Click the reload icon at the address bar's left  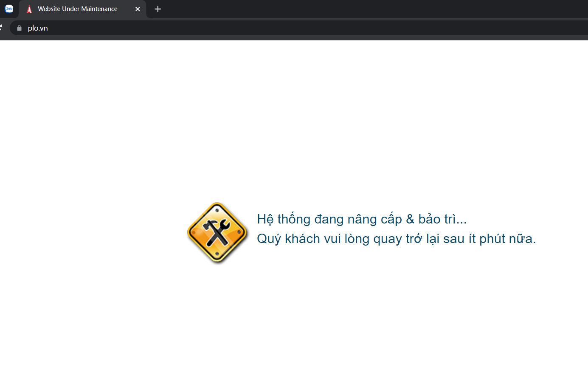[x=2, y=28]
